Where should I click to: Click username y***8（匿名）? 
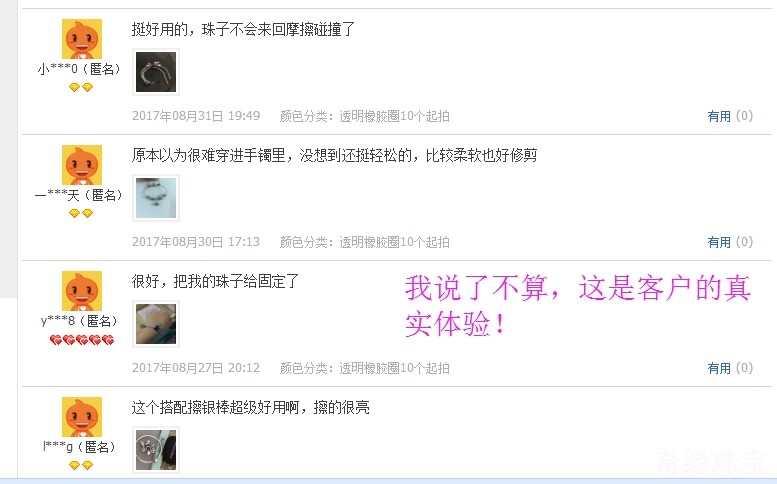click(79, 321)
